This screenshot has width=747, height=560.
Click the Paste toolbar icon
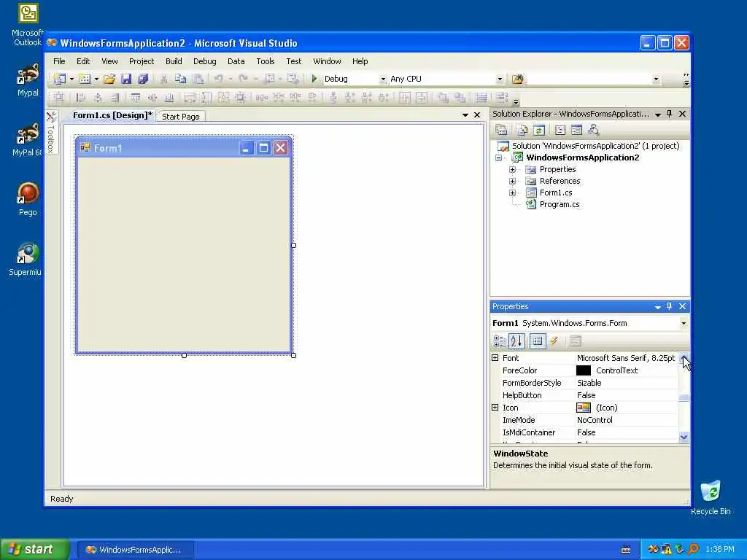click(x=198, y=79)
